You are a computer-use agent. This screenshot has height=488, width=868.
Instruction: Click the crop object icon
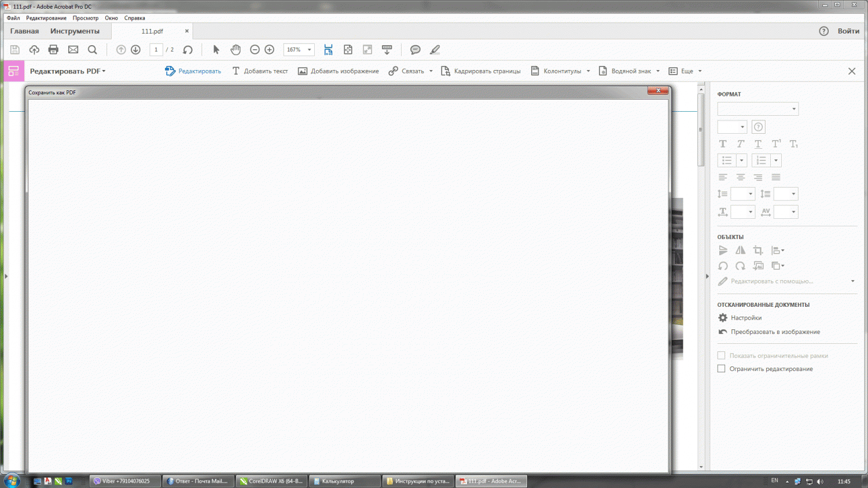click(758, 251)
